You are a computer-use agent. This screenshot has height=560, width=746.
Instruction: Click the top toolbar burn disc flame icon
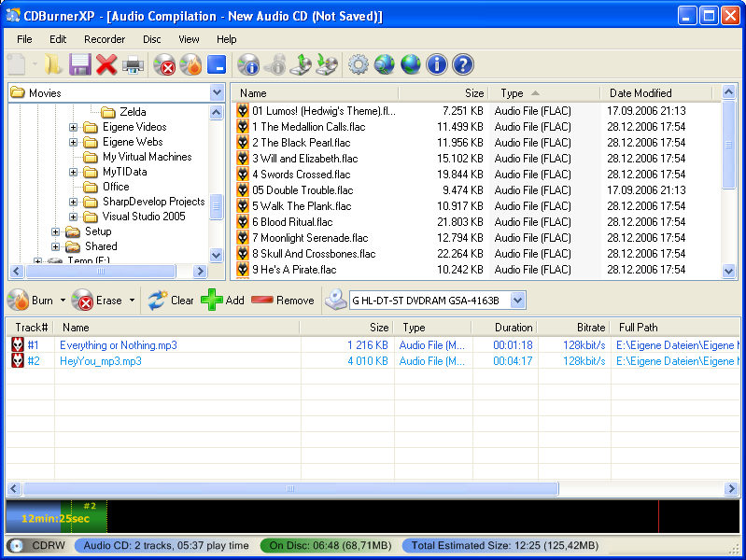[190, 64]
